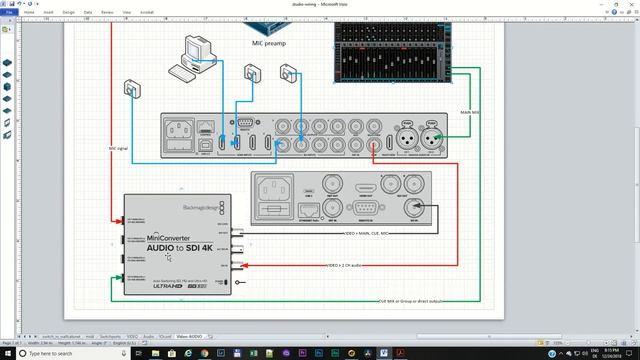Select the seventh stencil shape in the sidebar
Image resolution: width=640 pixels, height=360 pixels.
(7, 135)
